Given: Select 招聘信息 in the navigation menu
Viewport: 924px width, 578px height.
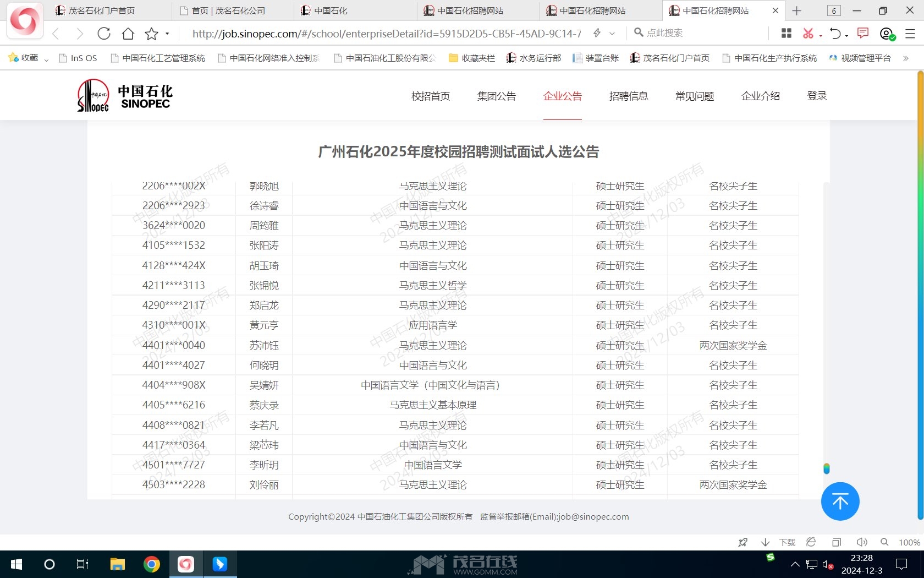Looking at the screenshot, I should (x=628, y=96).
